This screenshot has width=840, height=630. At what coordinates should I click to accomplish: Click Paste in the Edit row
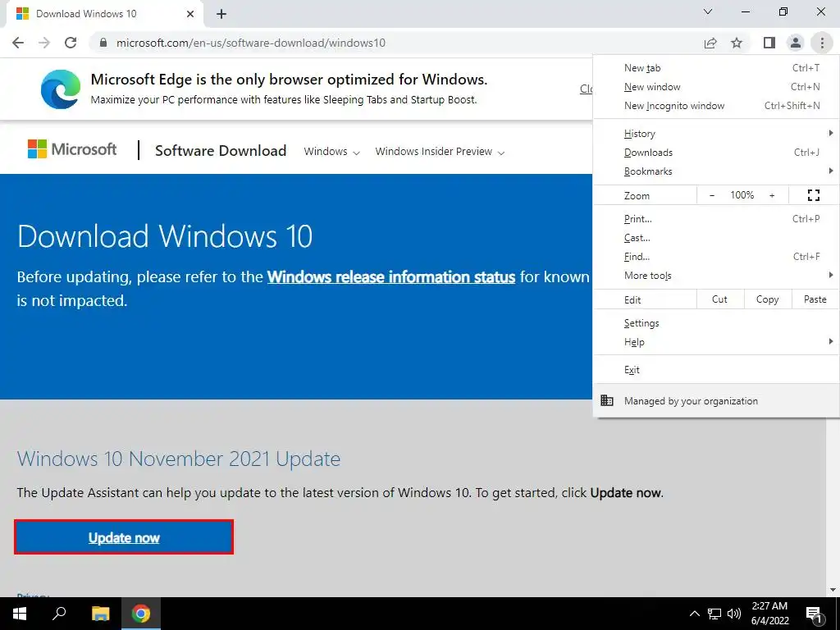coord(815,299)
